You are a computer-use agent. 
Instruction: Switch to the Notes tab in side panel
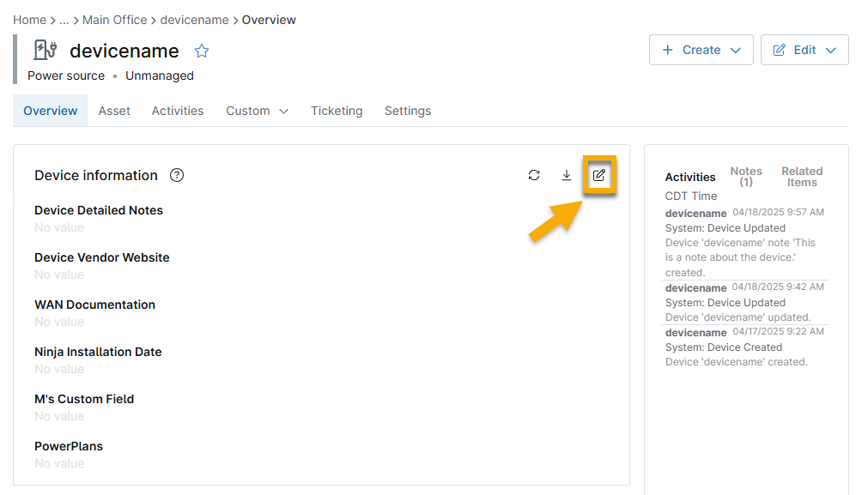pos(745,176)
